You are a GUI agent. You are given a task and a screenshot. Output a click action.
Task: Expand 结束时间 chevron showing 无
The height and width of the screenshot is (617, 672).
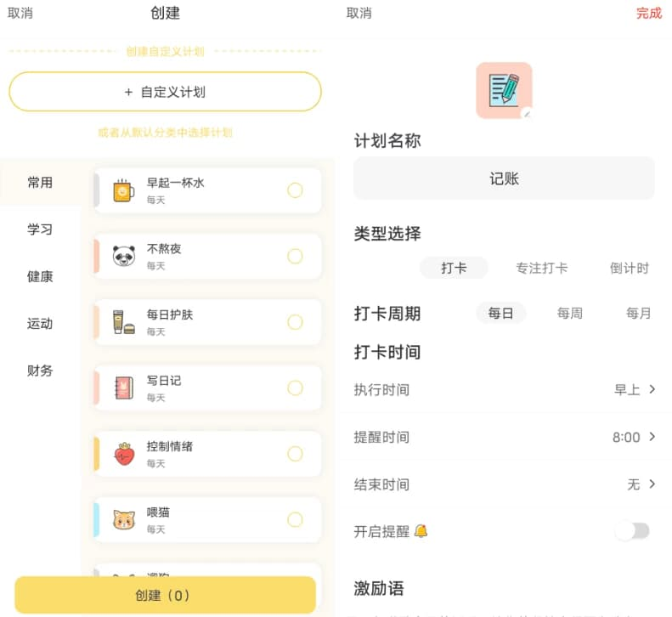[652, 484]
